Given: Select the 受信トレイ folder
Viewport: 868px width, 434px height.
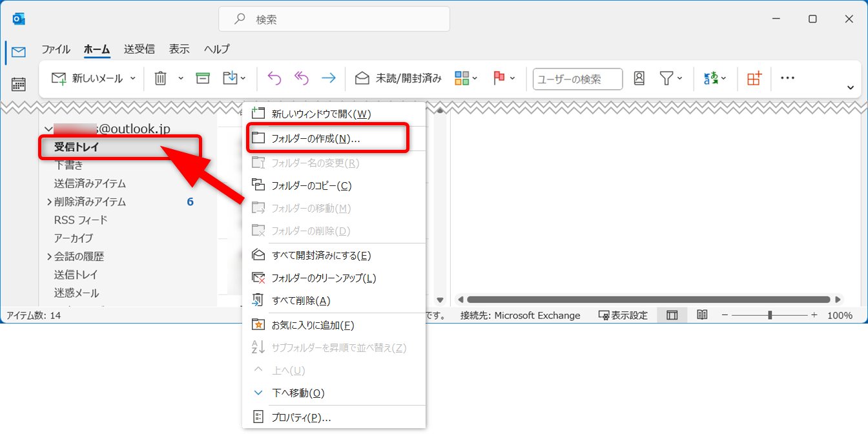Looking at the screenshot, I should (77, 147).
